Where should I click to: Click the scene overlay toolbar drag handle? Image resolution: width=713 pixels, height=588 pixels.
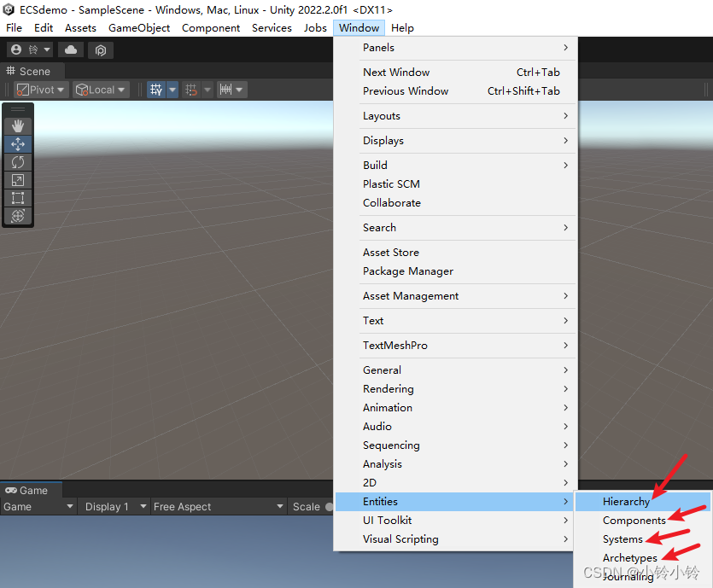(x=18, y=109)
